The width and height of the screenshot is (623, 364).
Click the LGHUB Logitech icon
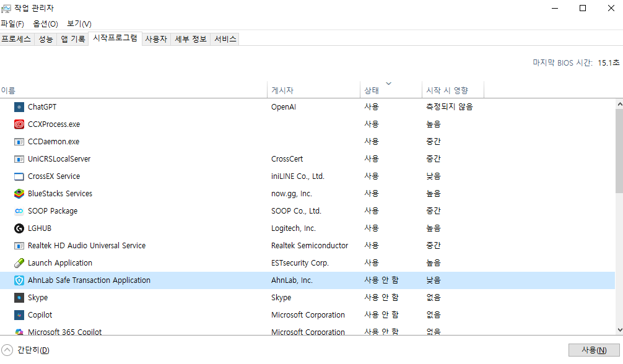pyautogui.click(x=19, y=228)
